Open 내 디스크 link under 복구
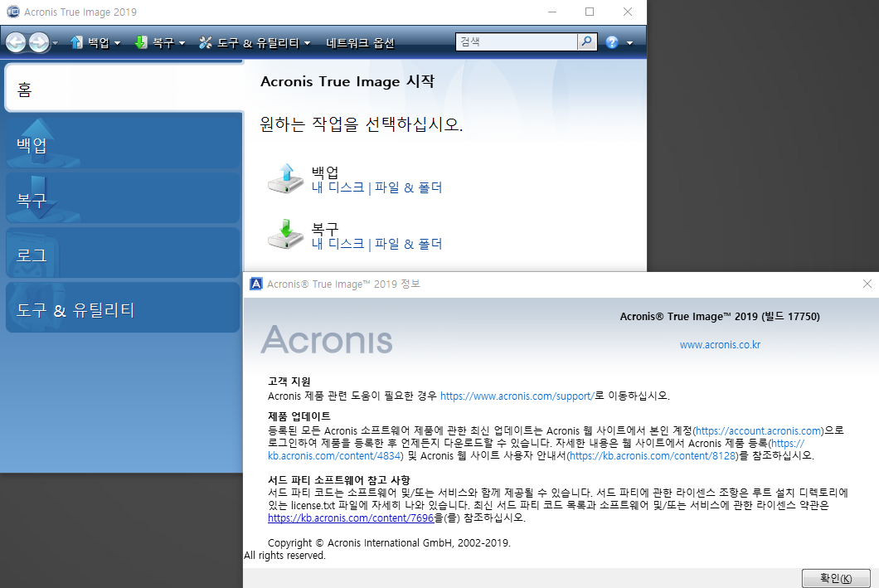879x588 pixels. pos(338,244)
